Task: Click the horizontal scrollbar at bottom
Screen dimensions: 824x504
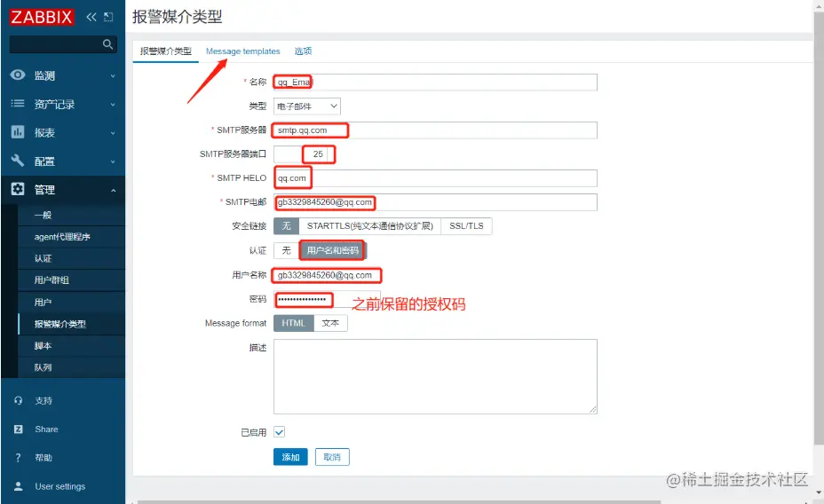Action: pyautogui.click(x=399, y=502)
